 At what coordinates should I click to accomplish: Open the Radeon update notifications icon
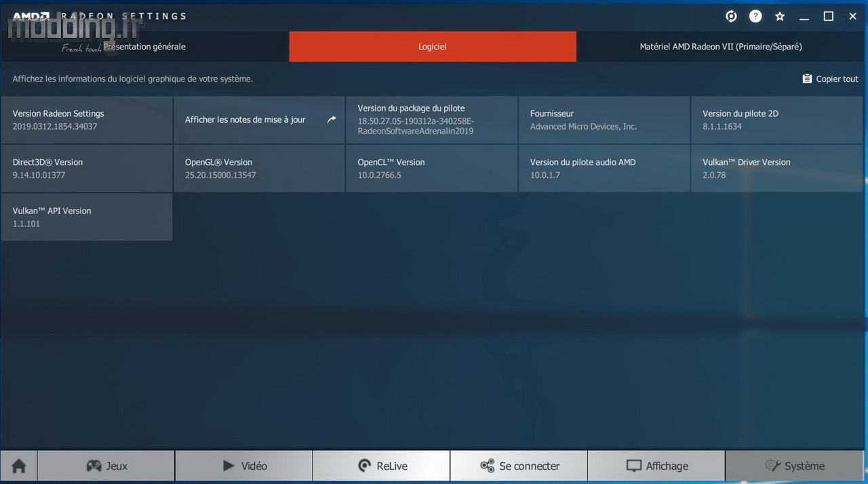731,16
